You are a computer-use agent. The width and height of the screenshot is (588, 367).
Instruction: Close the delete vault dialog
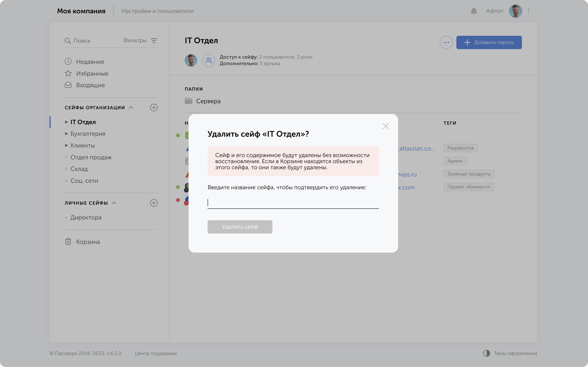coord(386,126)
